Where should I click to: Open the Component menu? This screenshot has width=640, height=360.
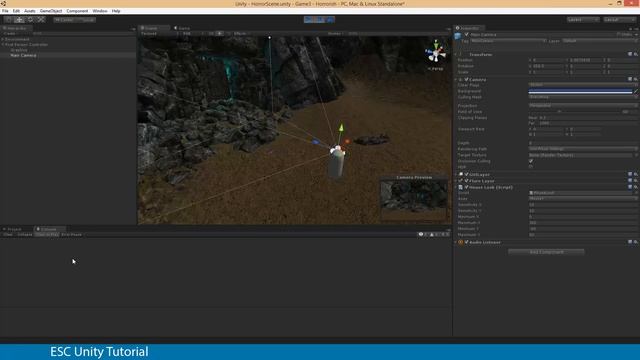(77, 11)
